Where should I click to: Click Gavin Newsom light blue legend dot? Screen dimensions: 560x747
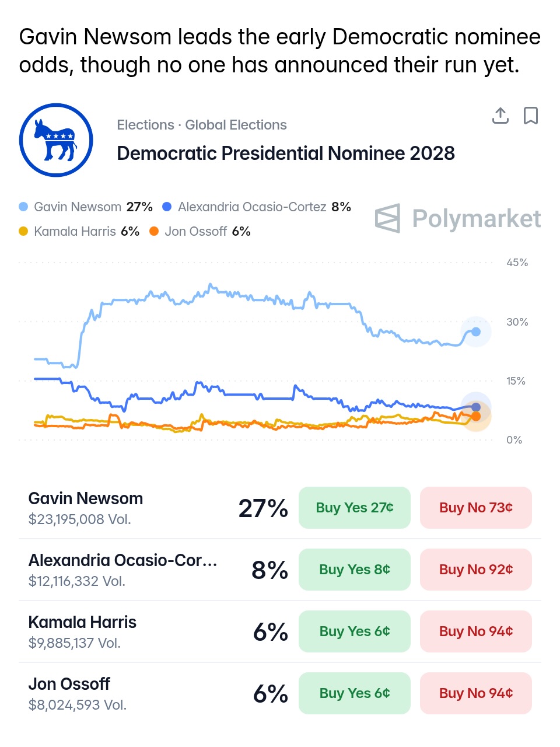(23, 207)
